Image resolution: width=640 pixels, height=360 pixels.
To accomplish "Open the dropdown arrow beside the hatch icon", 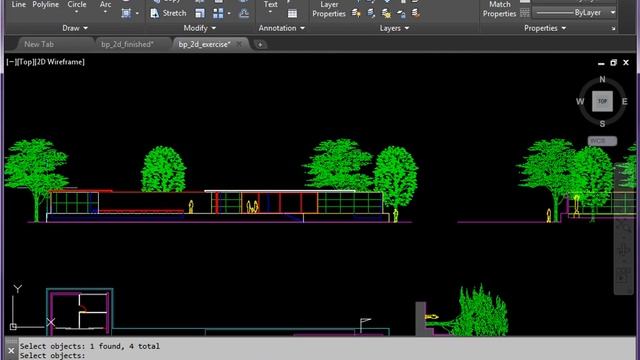I will 137,13.
